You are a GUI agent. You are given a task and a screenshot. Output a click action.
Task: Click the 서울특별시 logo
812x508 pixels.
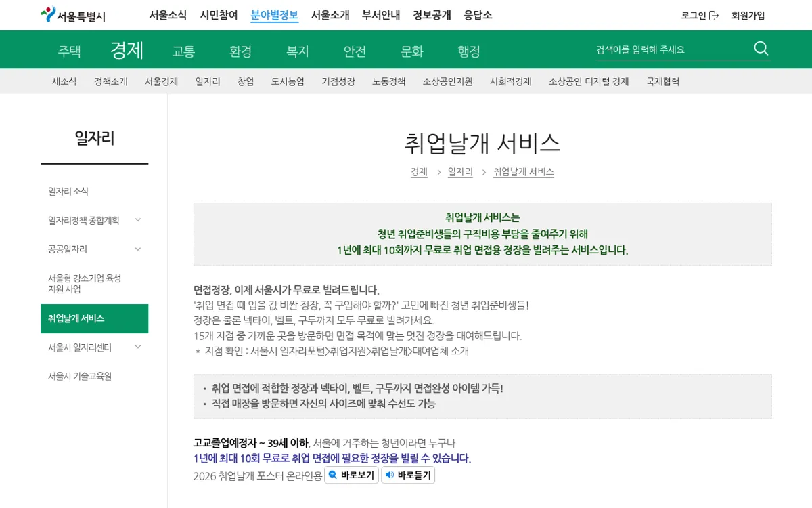[x=73, y=15]
